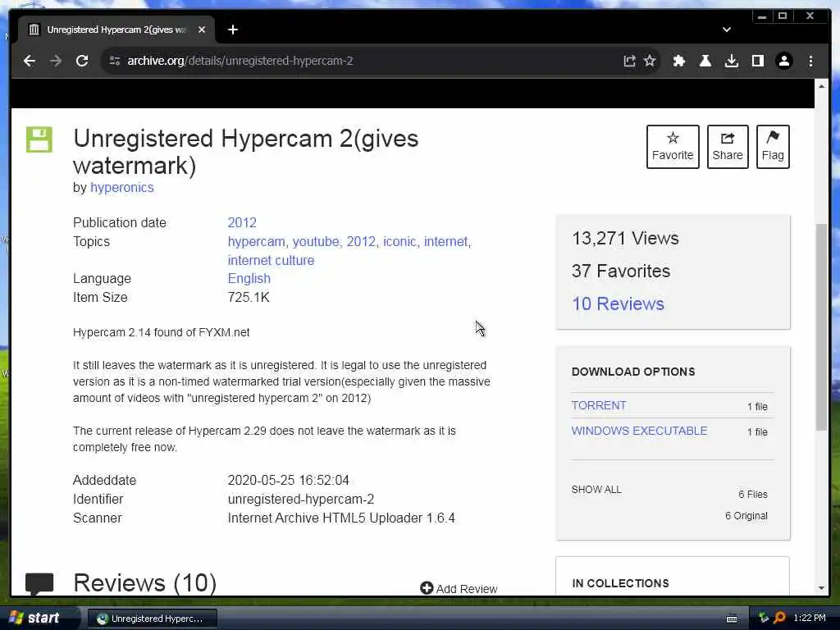Go back with the browser back arrow
The image size is (840, 630).
30,61
